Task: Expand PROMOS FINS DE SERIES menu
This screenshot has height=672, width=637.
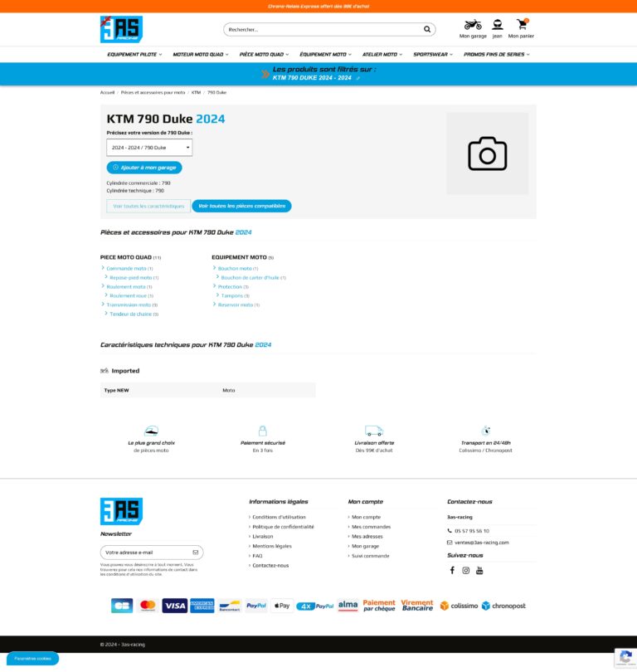Action: point(497,55)
